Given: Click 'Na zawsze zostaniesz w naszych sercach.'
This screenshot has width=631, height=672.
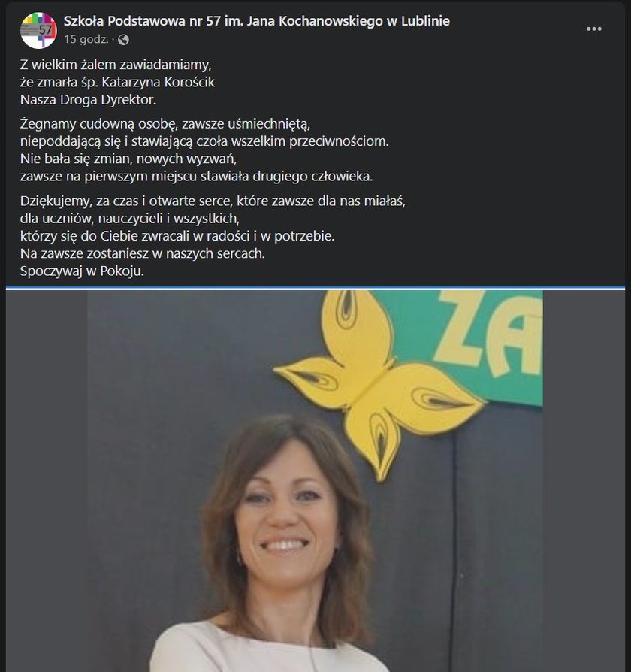Looking at the screenshot, I should tap(143, 254).
